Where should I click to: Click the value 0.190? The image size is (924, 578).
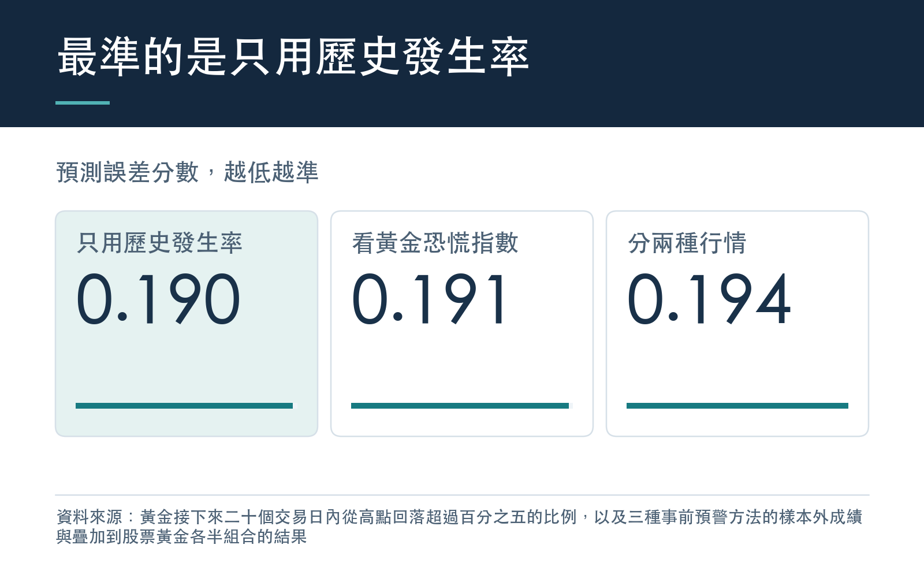tap(158, 299)
